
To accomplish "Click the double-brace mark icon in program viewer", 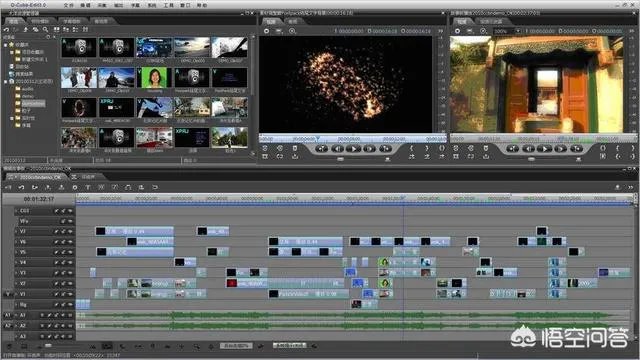I will pyautogui.click(x=603, y=149).
